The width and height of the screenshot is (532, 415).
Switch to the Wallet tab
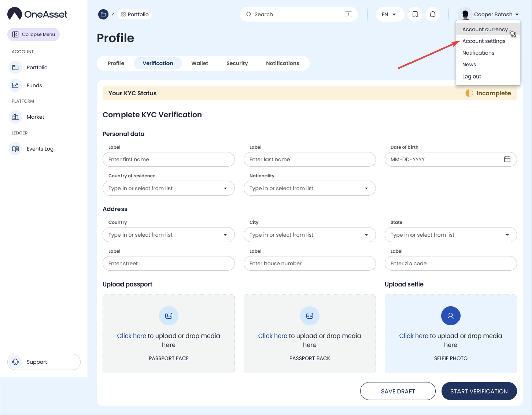(199, 63)
